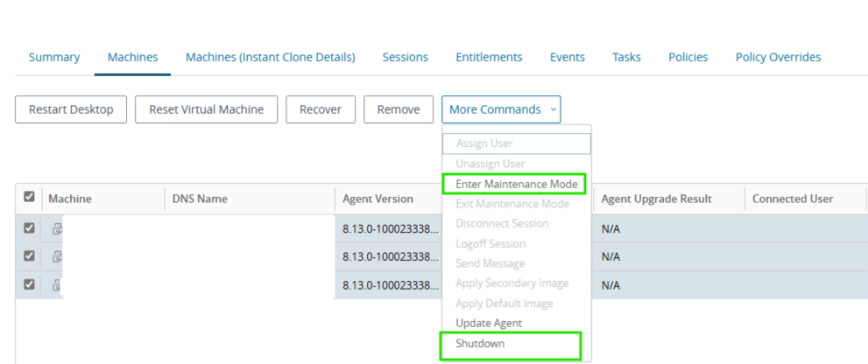Viewport: 868px width, 364px height.
Task: Select Update Agent menu option
Action: point(488,323)
